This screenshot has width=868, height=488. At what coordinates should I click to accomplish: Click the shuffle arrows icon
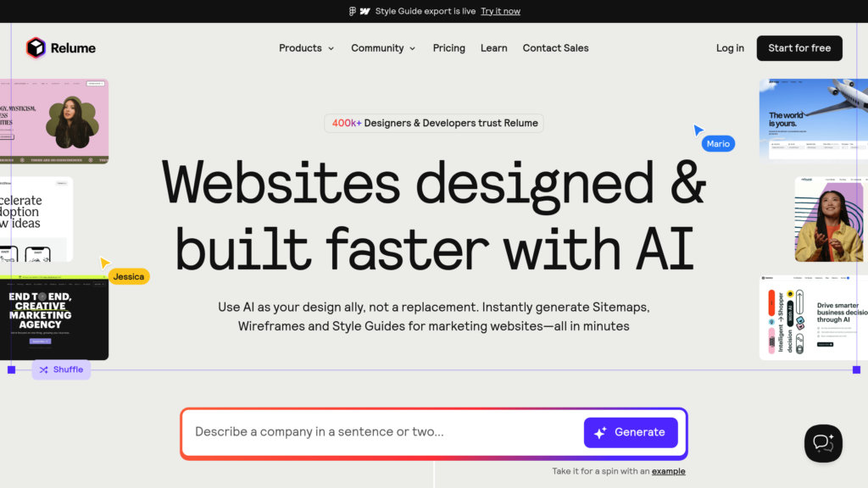43,370
